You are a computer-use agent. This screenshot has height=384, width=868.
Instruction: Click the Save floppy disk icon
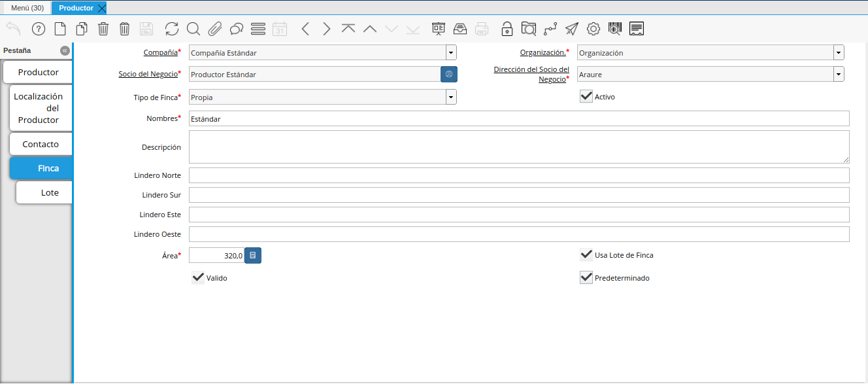point(146,29)
